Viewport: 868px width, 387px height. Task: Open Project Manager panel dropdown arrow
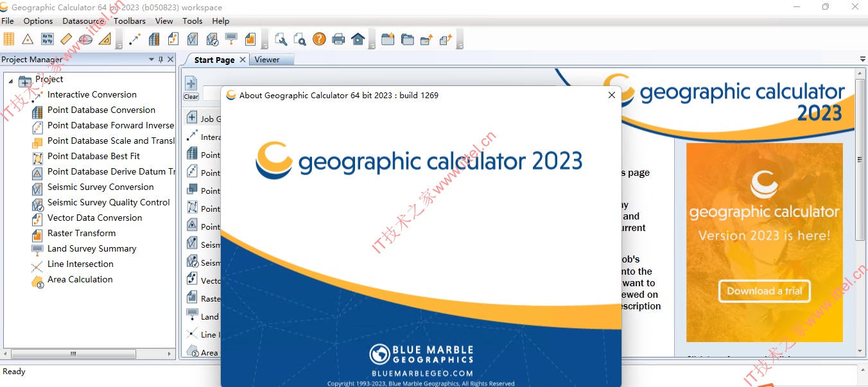click(152, 59)
